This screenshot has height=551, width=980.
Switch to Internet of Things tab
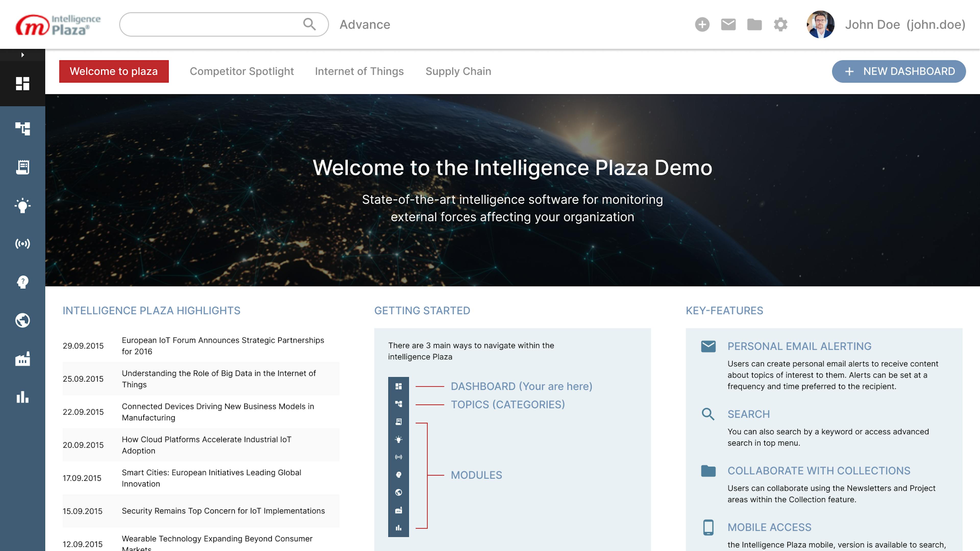359,71
